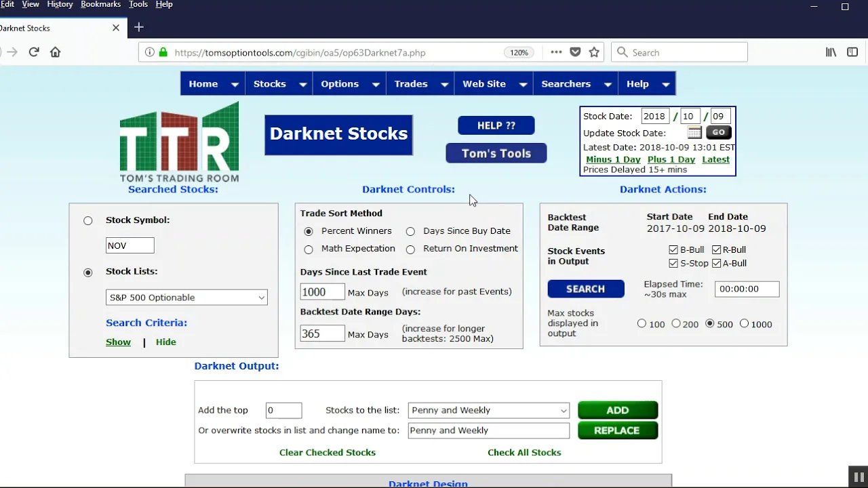Open the Home nav item
868x488 pixels.
(203, 84)
